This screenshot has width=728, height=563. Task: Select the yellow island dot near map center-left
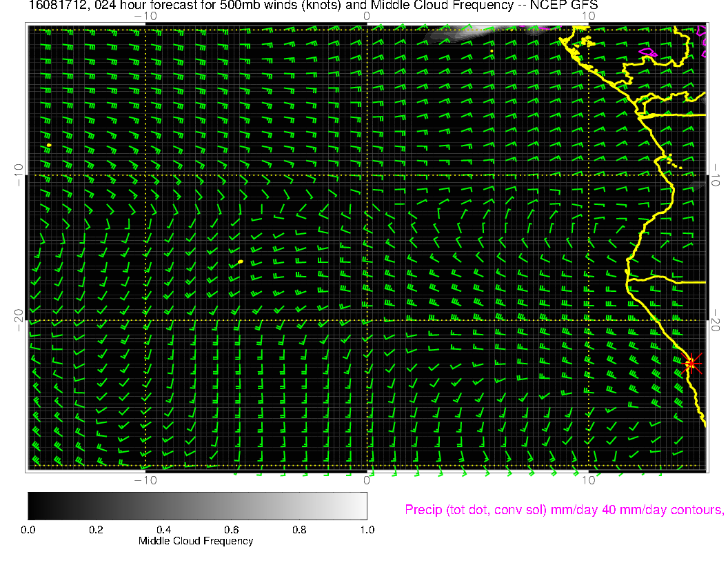click(x=240, y=262)
